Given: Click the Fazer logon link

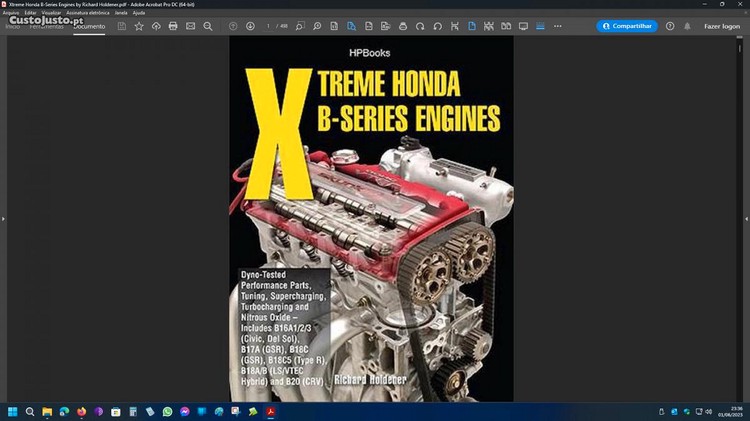Looking at the screenshot, I should 722,26.
